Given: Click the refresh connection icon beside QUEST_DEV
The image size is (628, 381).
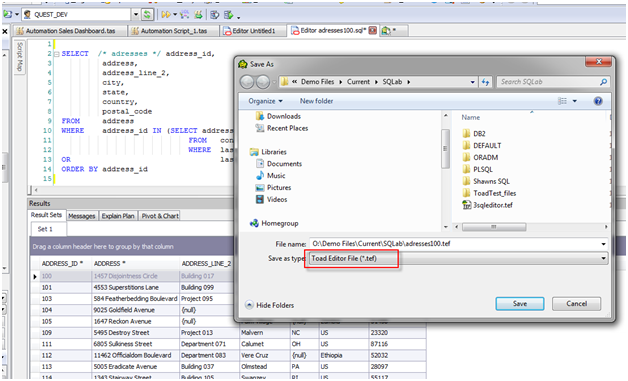Looking at the screenshot, I should 147,15.
